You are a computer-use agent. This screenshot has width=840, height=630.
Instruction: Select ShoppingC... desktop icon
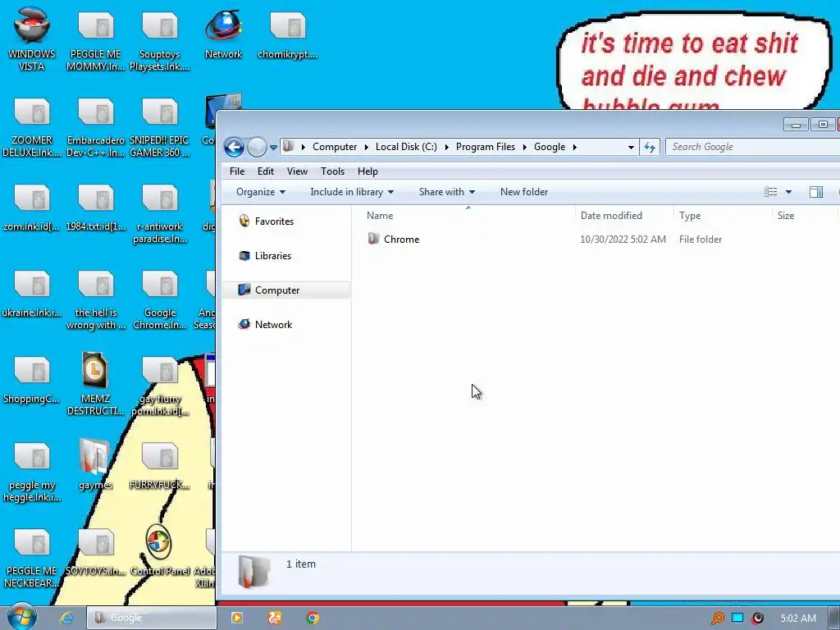(32, 379)
